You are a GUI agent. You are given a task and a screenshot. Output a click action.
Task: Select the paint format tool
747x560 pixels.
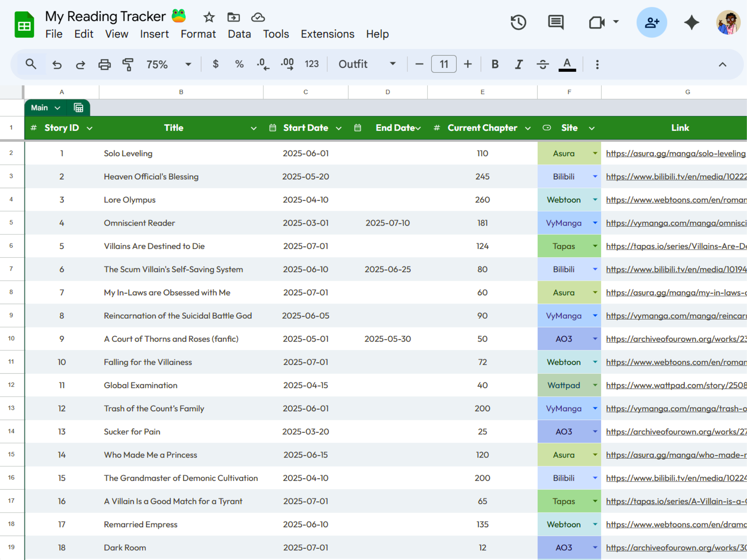(x=128, y=64)
